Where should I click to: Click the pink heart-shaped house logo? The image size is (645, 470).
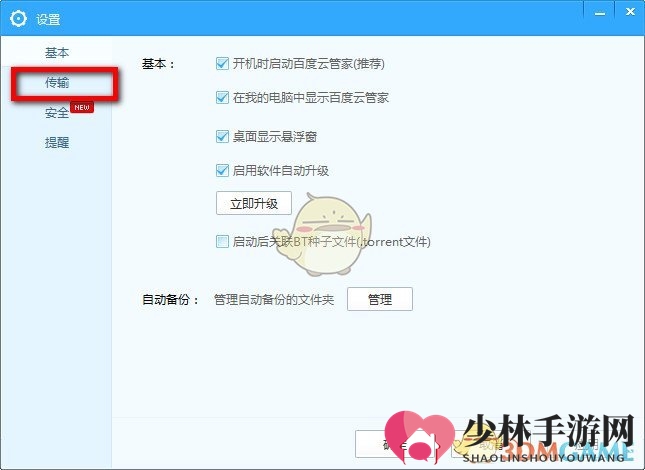click(x=420, y=437)
